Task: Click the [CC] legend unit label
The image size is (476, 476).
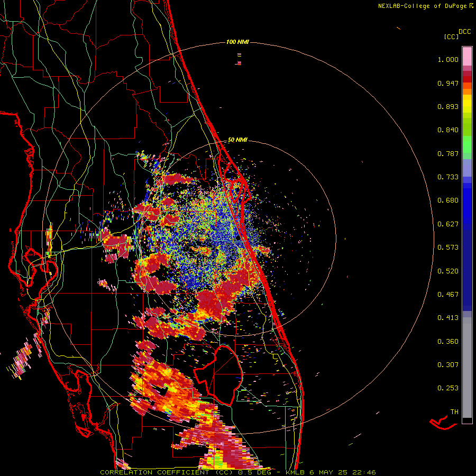Action: pyautogui.click(x=451, y=36)
